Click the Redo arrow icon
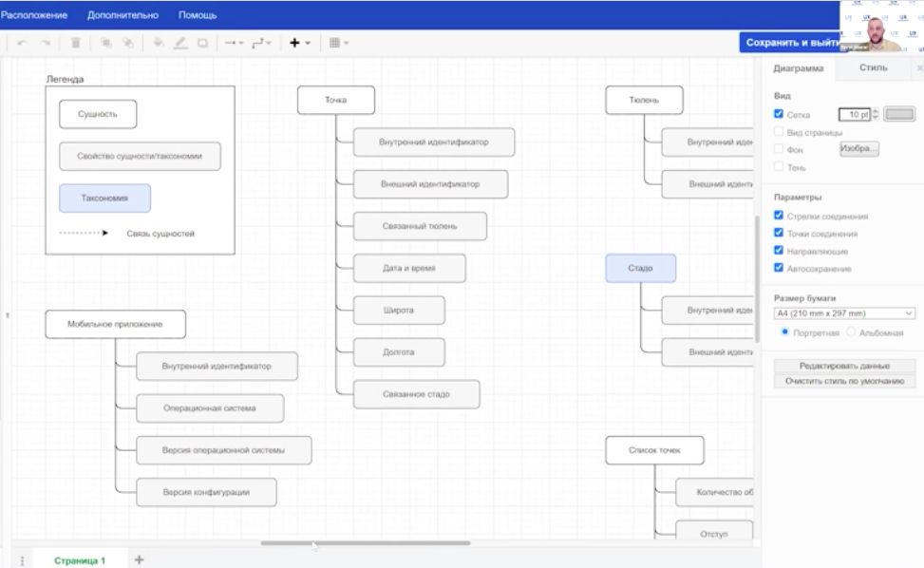The image size is (924, 568). (x=46, y=43)
